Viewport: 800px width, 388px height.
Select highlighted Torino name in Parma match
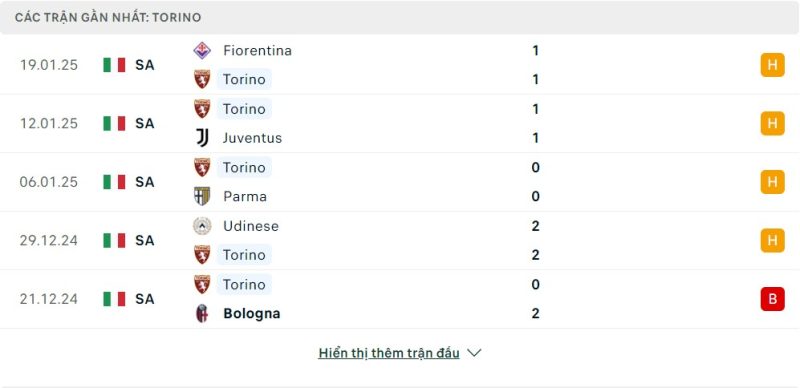point(244,167)
